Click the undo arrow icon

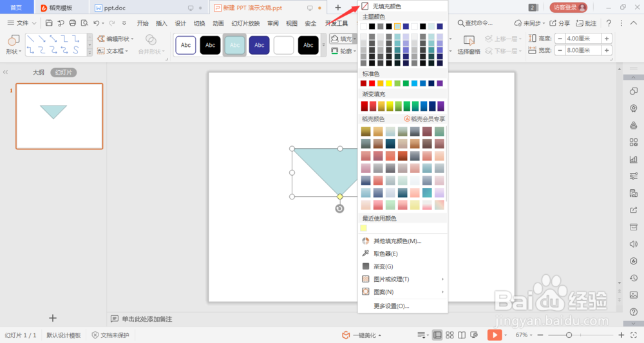click(x=96, y=23)
